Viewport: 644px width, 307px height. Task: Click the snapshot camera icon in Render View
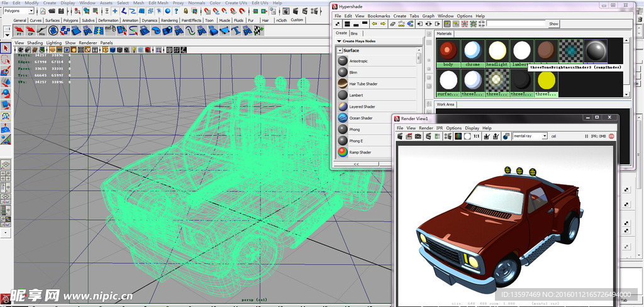click(x=418, y=136)
